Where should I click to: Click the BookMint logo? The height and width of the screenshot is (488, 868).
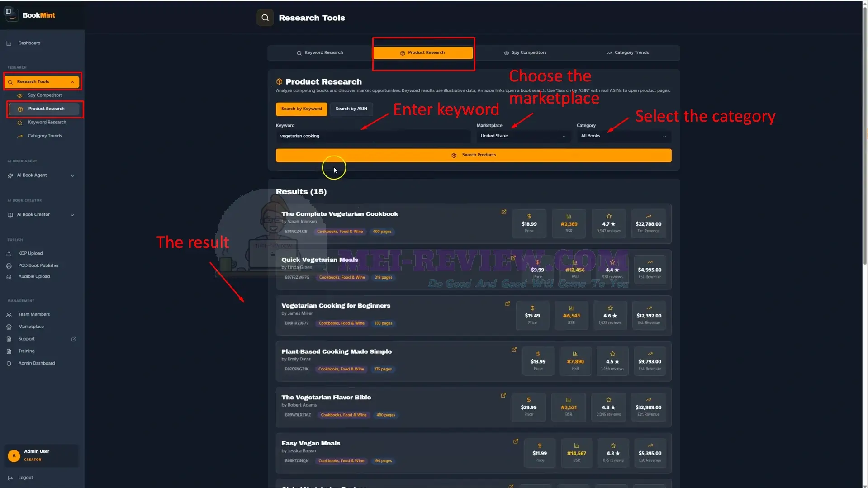coord(30,15)
